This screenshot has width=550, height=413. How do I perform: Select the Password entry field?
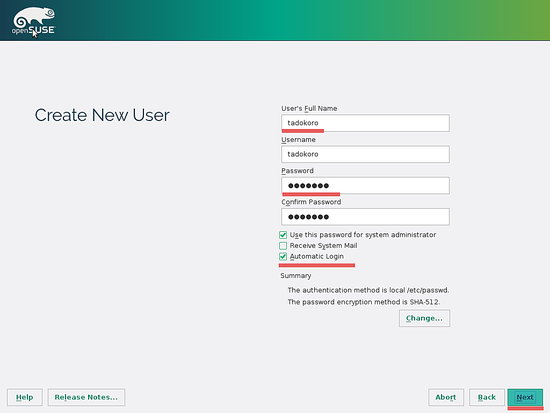365,185
